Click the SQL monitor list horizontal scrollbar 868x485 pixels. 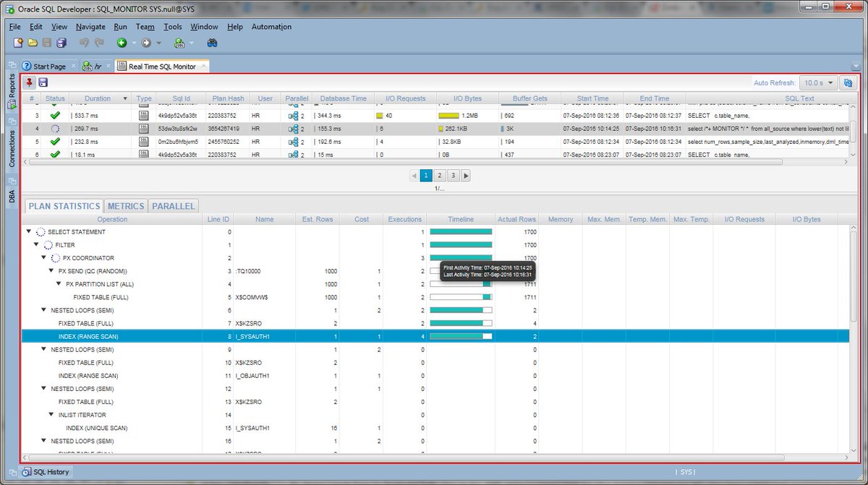tap(405, 162)
